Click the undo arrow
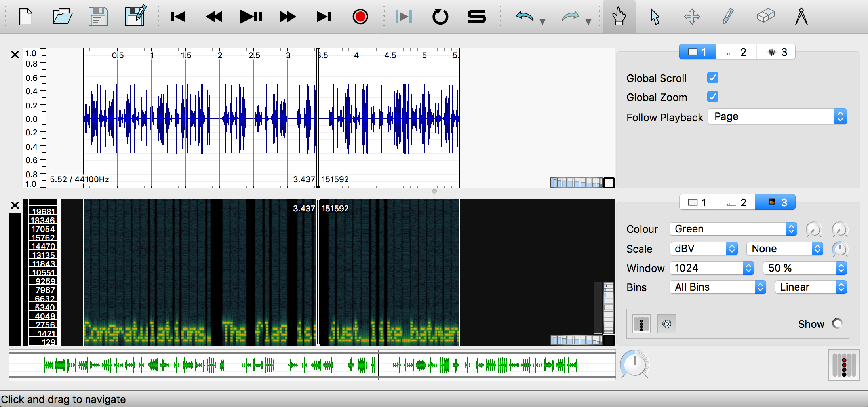 [x=525, y=17]
